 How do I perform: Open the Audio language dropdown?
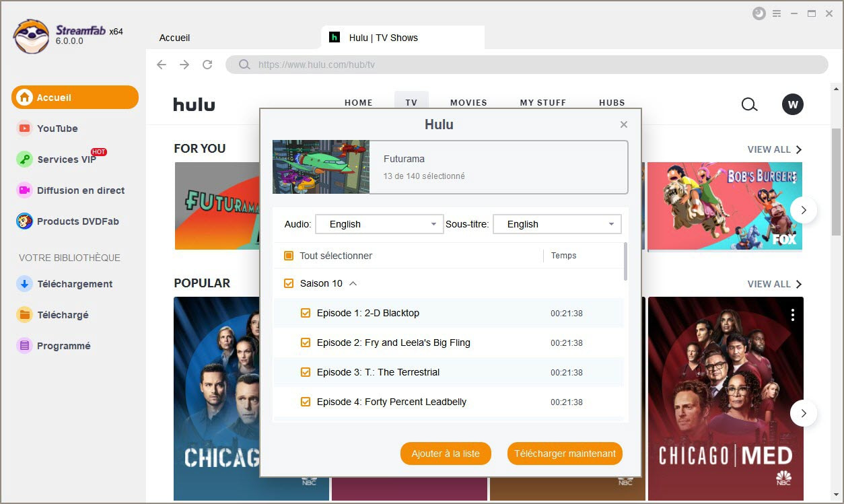380,224
